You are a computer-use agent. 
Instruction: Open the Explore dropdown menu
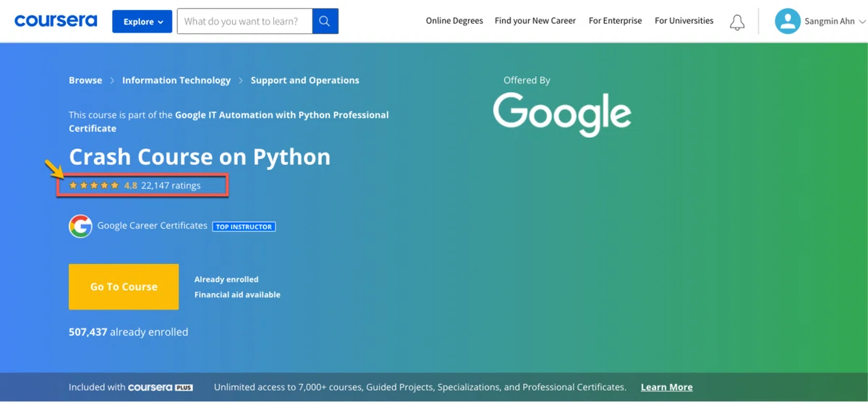tap(142, 22)
